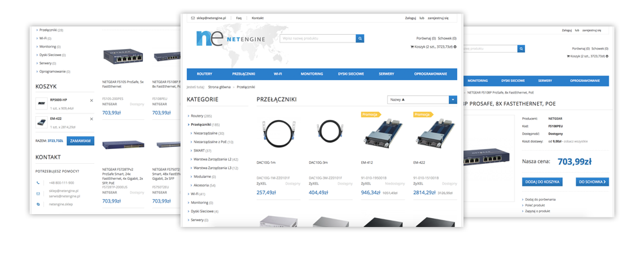Click search magnifier button in center window
The height and width of the screenshot is (258, 644).
[360, 39]
